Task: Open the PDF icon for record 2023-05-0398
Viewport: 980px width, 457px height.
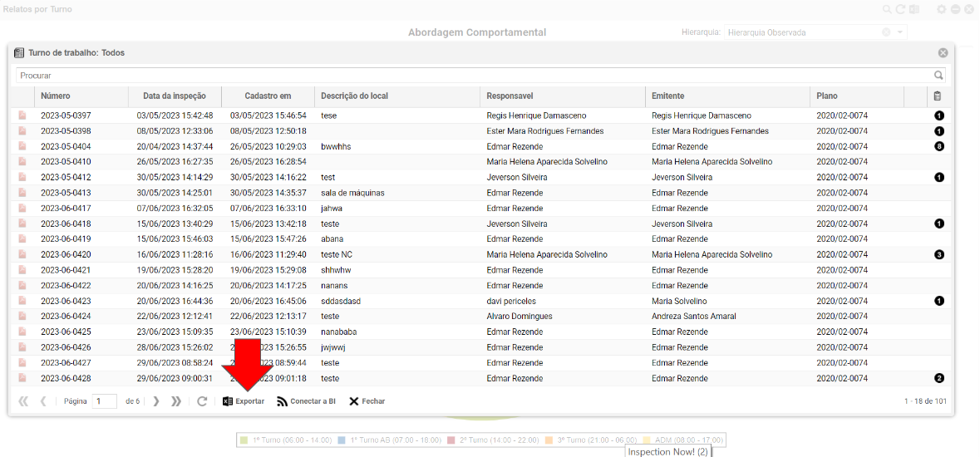Action: pos(22,131)
